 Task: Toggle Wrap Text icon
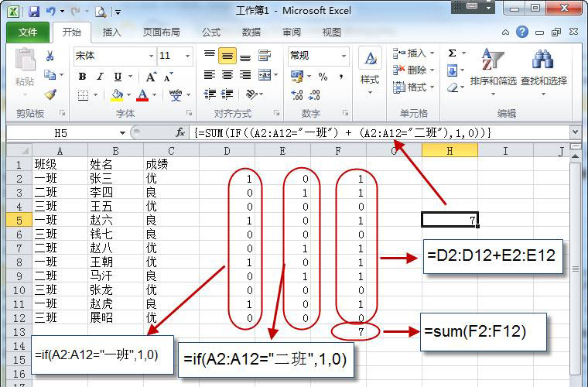coord(265,56)
